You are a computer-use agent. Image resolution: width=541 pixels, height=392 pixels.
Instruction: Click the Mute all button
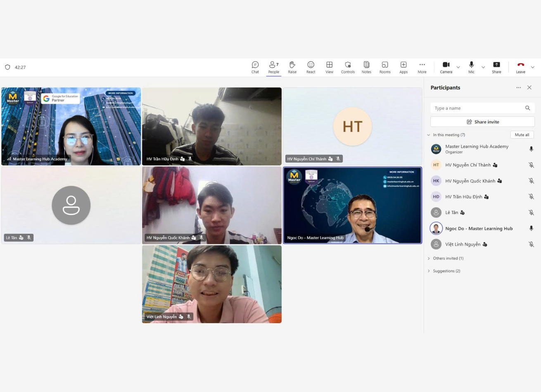(522, 135)
